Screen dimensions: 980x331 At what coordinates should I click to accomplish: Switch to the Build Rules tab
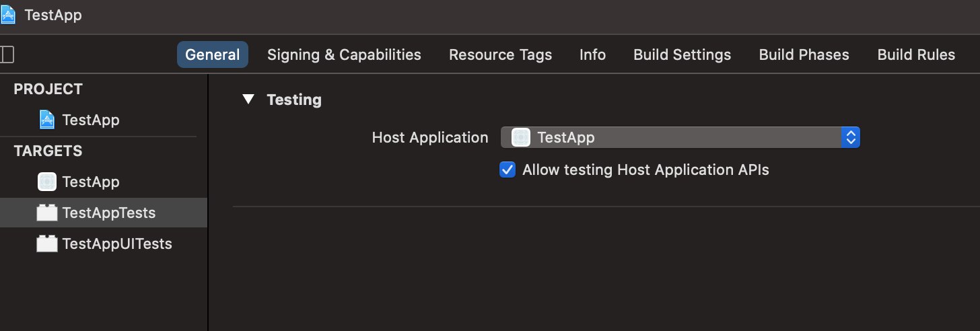pyautogui.click(x=916, y=55)
